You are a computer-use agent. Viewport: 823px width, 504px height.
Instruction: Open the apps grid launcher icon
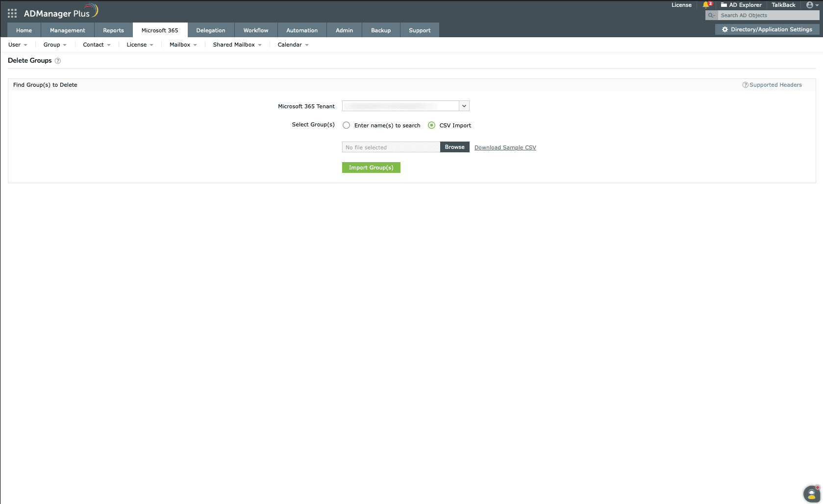(x=12, y=13)
